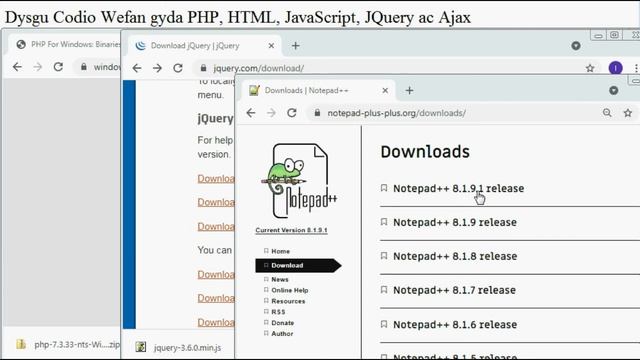This screenshot has width=640, height=360.
Task: Open Notepad++ 8.1.6 release link
Action: (x=455, y=324)
